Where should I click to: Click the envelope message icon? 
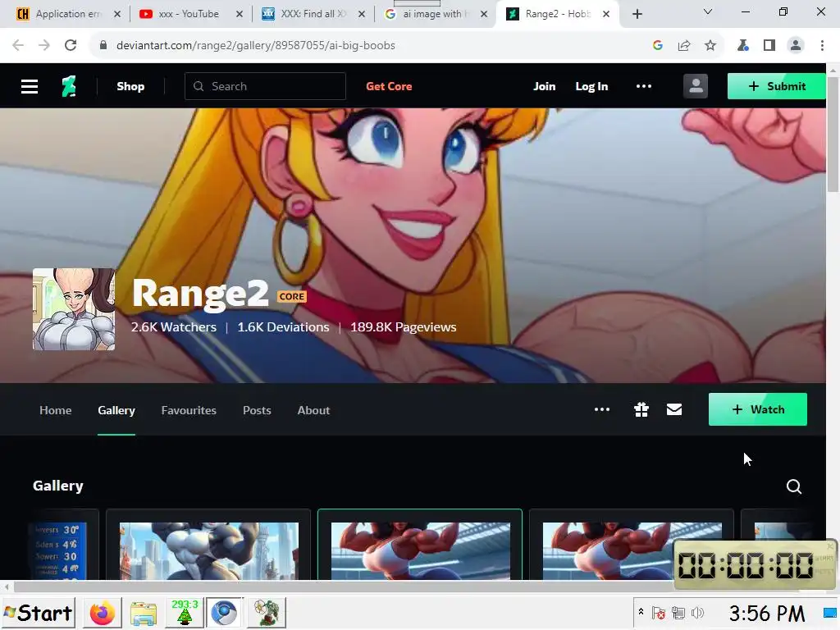coord(674,410)
